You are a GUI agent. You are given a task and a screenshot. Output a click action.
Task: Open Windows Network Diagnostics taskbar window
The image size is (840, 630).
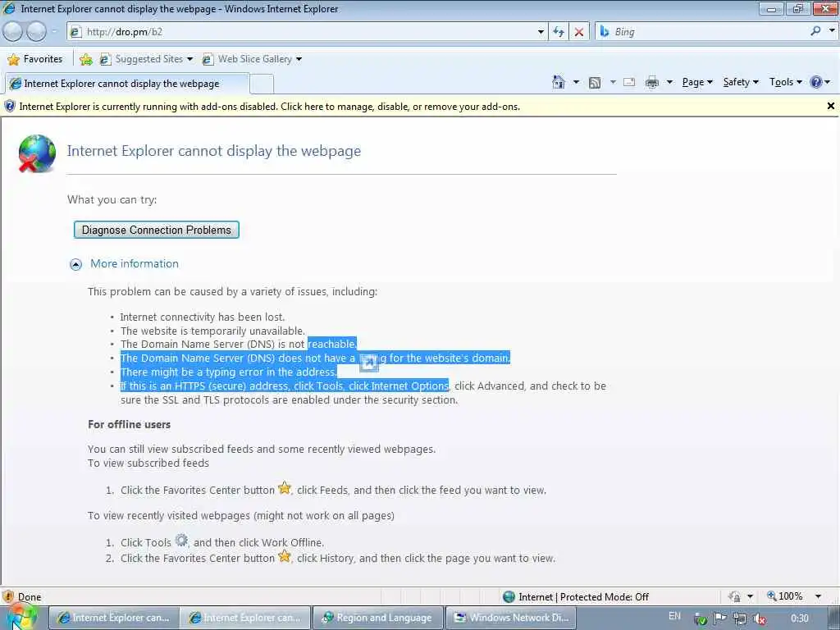511,618
